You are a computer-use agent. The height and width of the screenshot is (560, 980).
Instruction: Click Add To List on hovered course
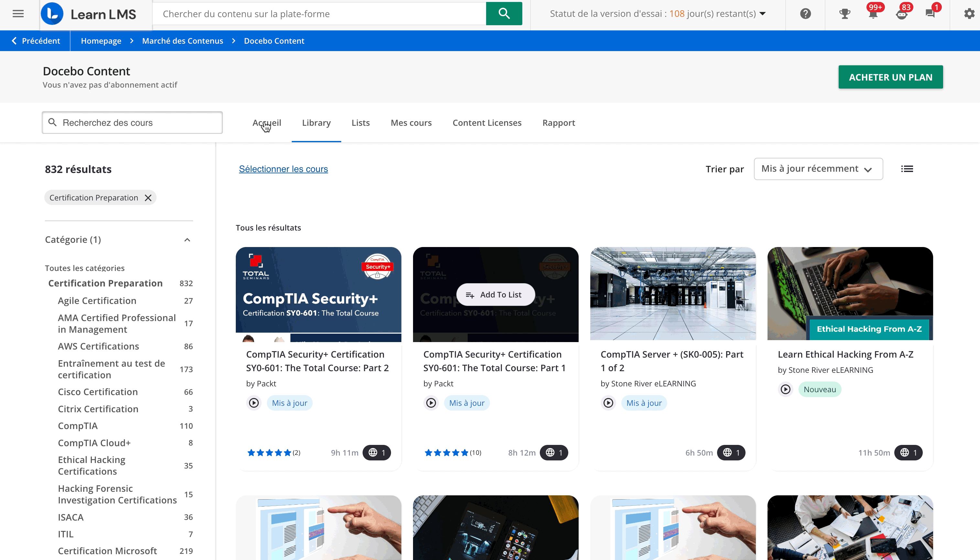(495, 295)
